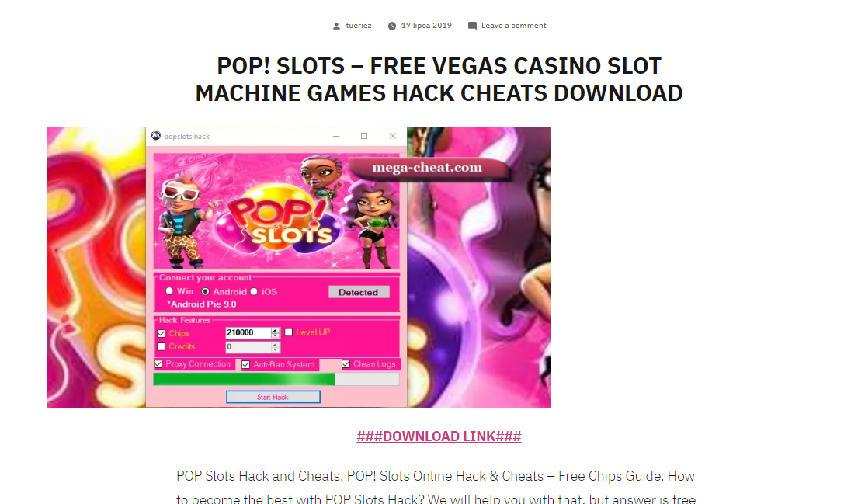Click the green progress bar
Image resolution: width=844 pixels, height=504 pixels.
(276, 380)
